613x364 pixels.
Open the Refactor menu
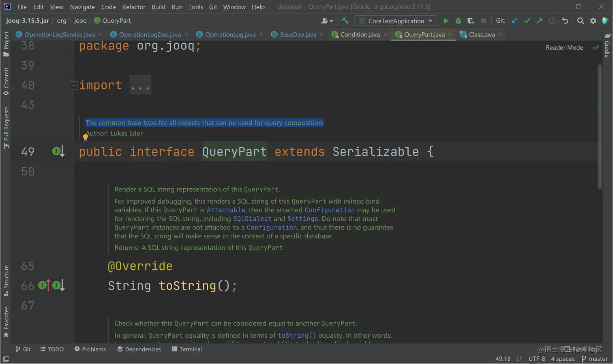pyautogui.click(x=134, y=7)
